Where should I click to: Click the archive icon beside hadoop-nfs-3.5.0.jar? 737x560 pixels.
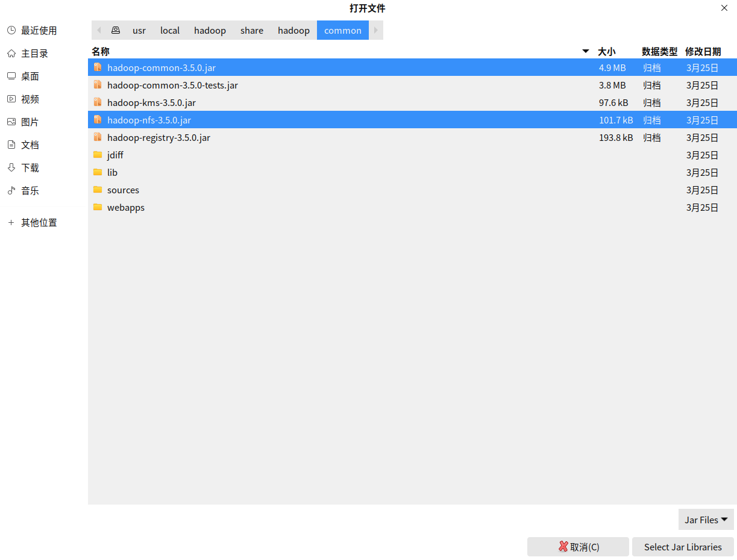(x=98, y=120)
